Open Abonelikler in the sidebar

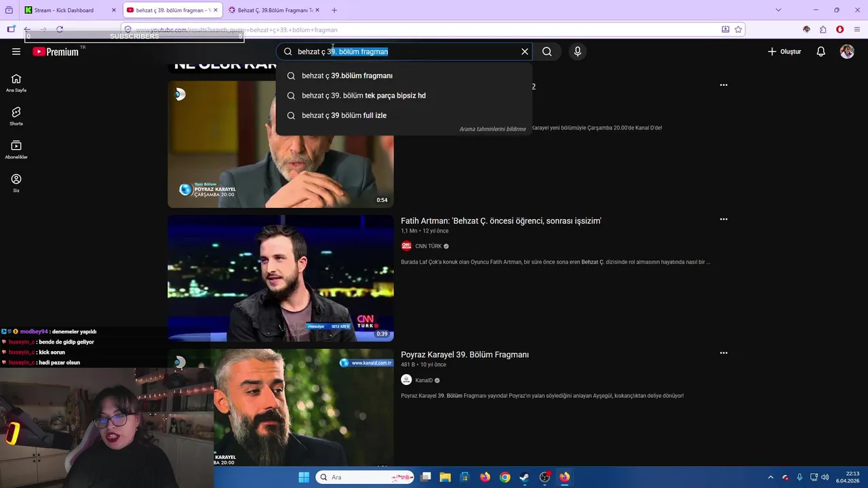16,150
